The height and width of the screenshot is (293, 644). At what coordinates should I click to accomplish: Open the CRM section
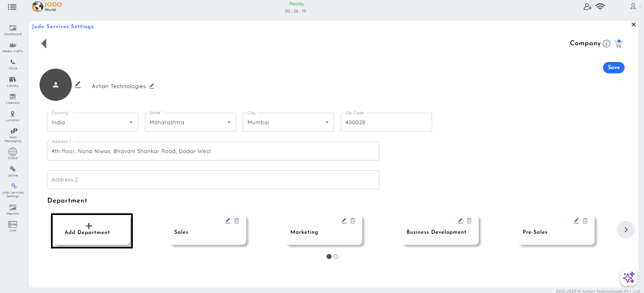[x=13, y=227]
